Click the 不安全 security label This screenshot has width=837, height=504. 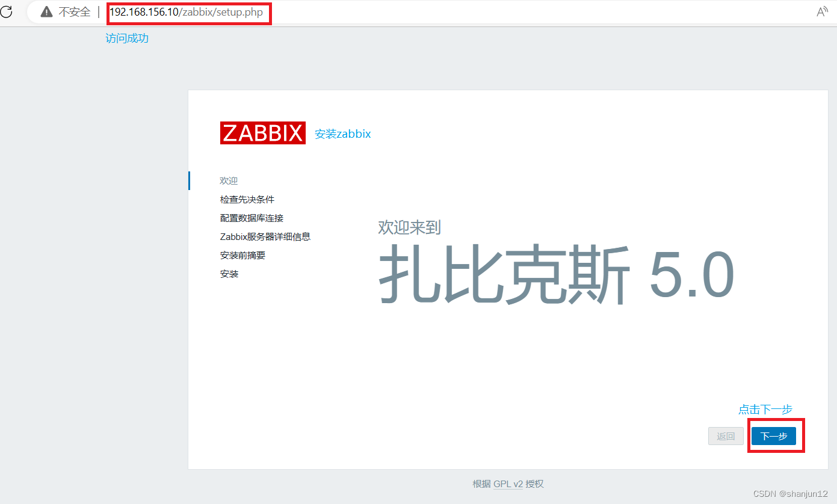click(x=74, y=12)
